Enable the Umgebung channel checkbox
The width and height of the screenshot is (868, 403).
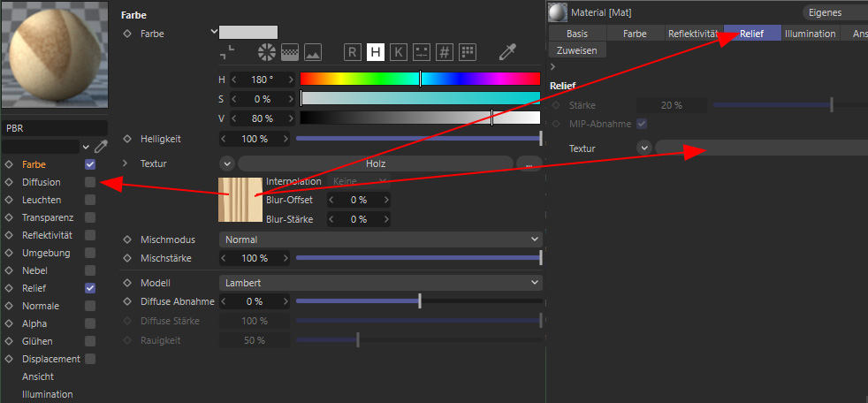(x=90, y=253)
